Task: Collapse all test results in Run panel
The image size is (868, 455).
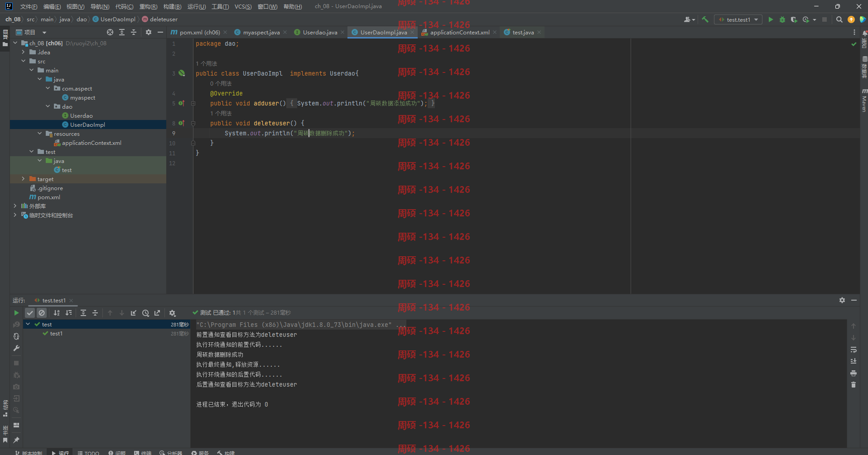Action: pyautogui.click(x=95, y=313)
